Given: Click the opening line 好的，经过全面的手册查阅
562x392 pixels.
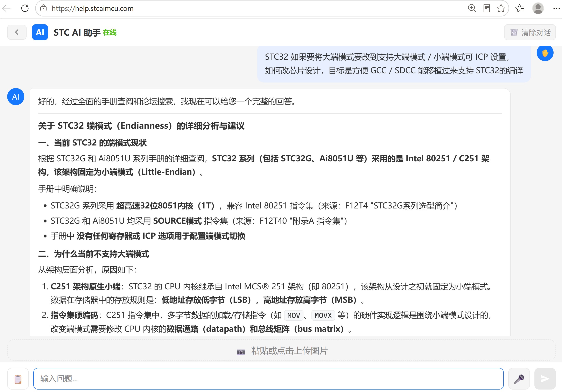Looking at the screenshot, I should point(167,101).
